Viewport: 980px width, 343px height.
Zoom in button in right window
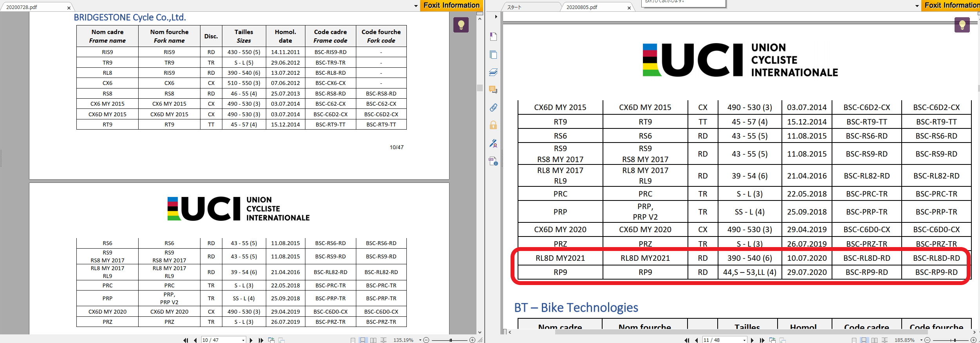(x=973, y=340)
